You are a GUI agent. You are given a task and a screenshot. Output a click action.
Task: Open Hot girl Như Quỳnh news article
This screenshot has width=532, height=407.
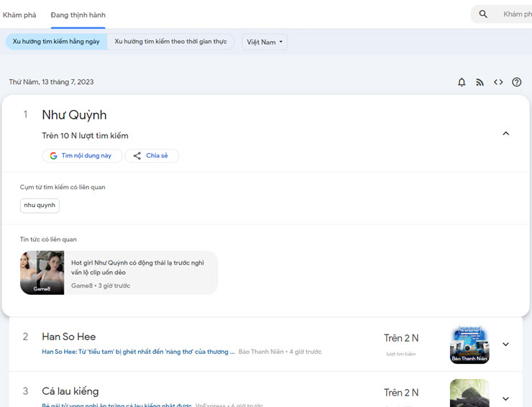click(137, 267)
